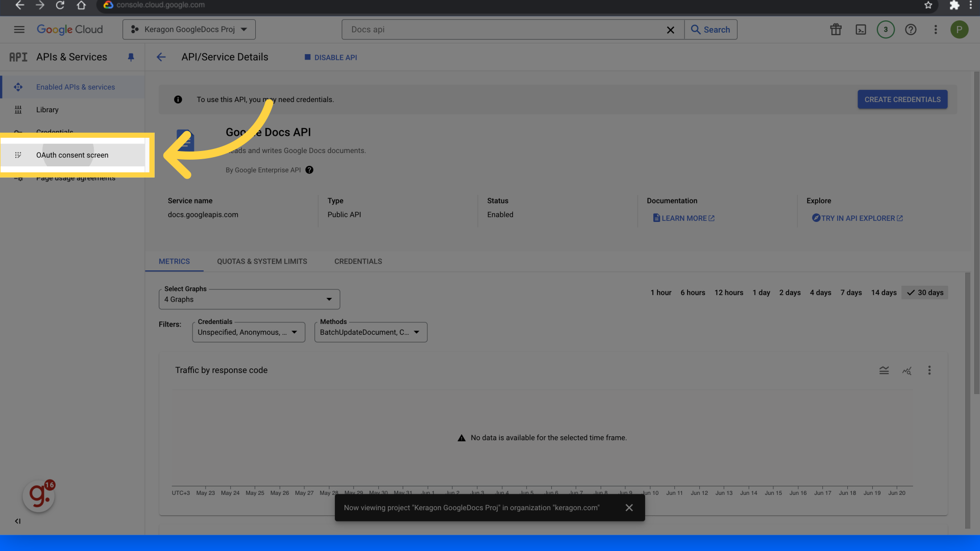Click help icon next to Google Enterprise API
The width and height of the screenshot is (980, 551).
(x=309, y=170)
